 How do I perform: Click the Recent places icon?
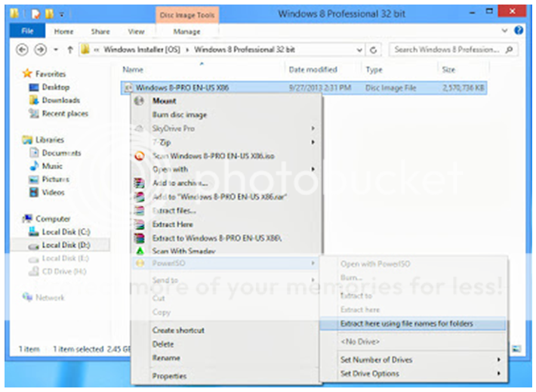[x=34, y=113]
